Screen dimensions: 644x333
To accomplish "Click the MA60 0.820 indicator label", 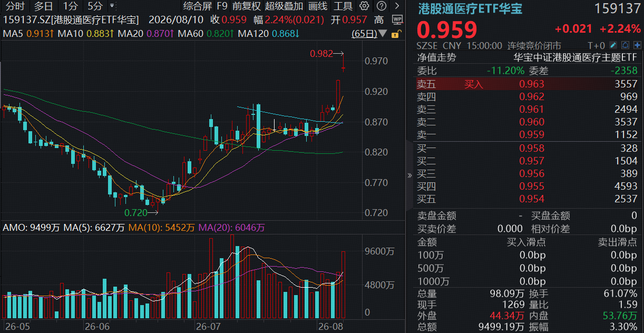I will (207, 34).
